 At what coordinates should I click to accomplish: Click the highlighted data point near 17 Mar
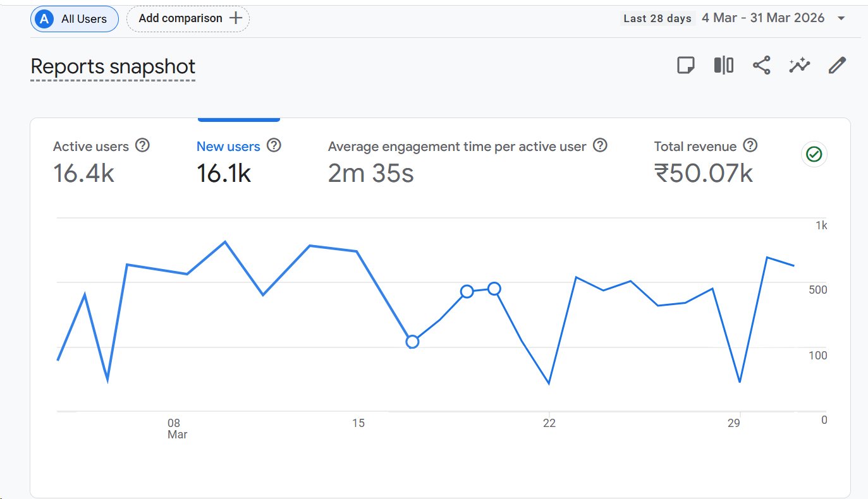[412, 341]
